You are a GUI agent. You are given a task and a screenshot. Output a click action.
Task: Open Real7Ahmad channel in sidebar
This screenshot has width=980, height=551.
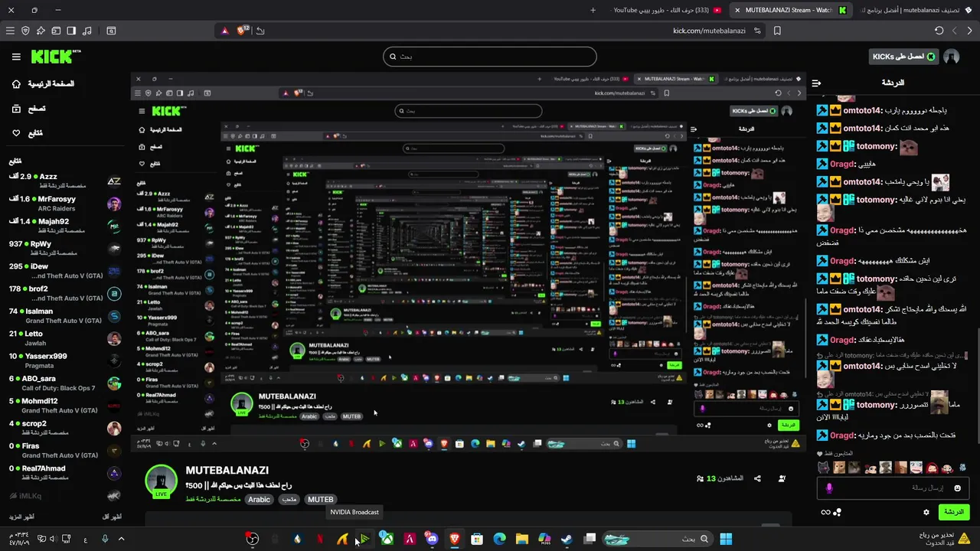tap(65, 472)
